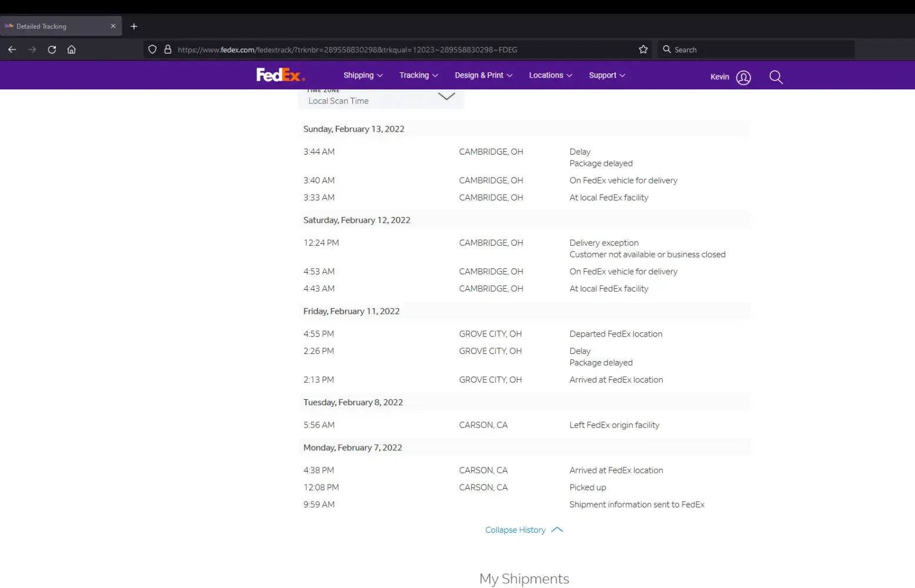Open a new browser tab
The width and height of the screenshot is (915, 588).
[134, 26]
